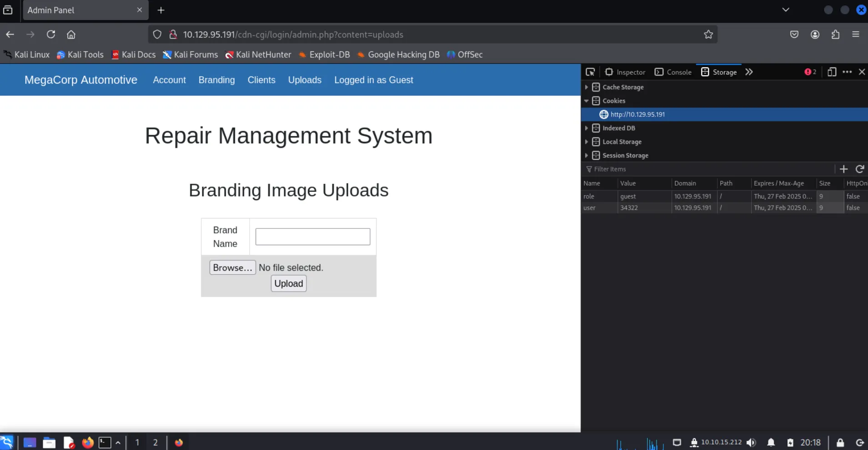Open Kali Tools bookmark
The width and height of the screenshot is (868, 450).
(x=80, y=55)
